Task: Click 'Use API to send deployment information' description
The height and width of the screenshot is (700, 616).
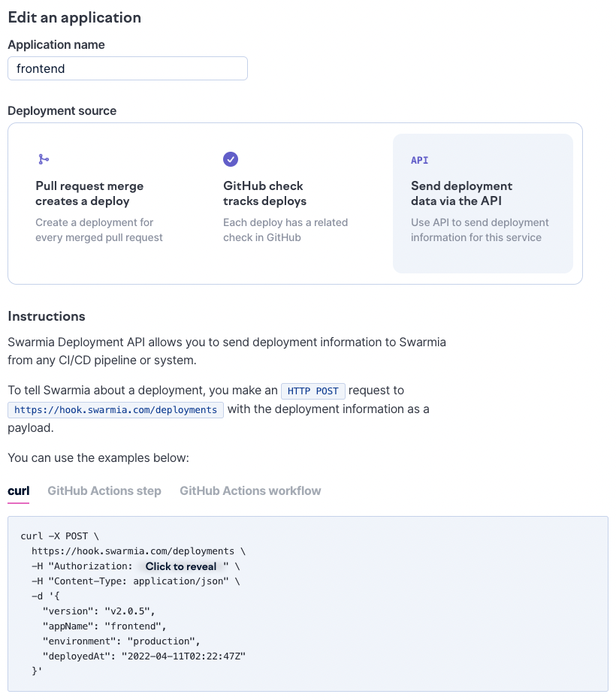Action: pos(479,230)
